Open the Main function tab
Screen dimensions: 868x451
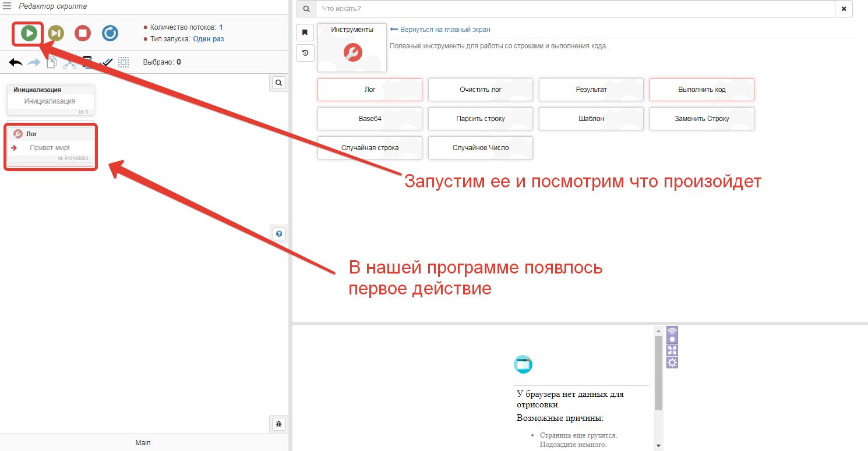143,442
